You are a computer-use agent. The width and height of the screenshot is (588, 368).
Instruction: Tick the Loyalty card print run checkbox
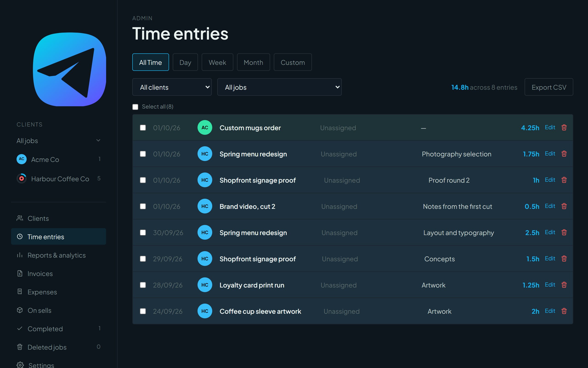coord(143,285)
